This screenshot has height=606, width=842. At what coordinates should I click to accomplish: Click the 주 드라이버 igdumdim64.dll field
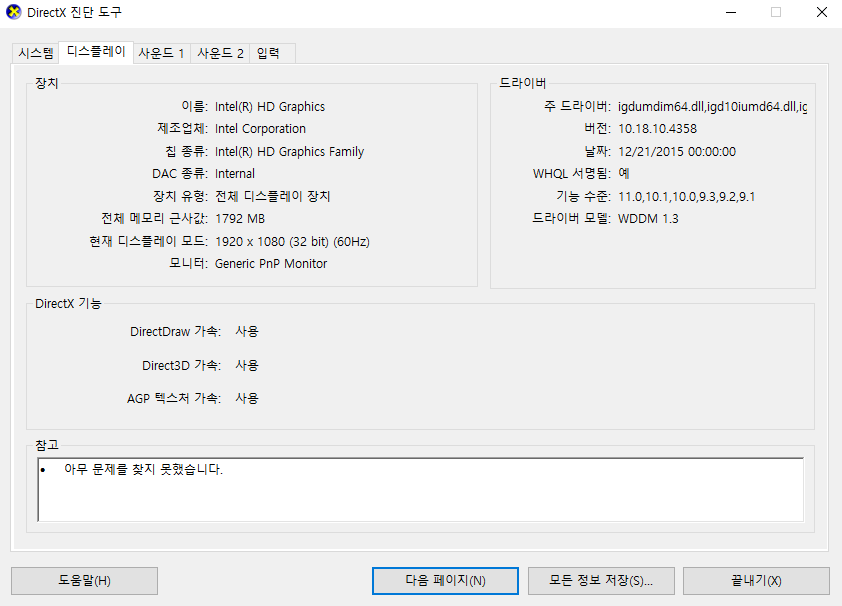coord(712,107)
